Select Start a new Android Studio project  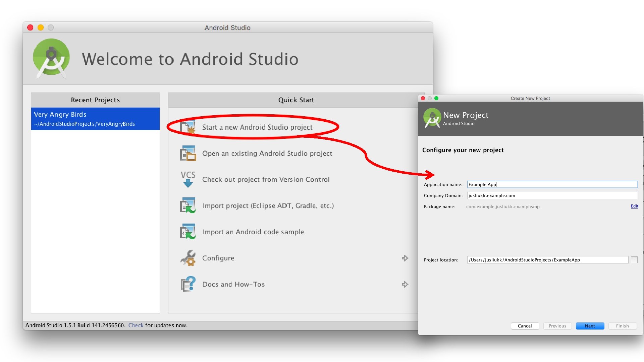coord(257,127)
